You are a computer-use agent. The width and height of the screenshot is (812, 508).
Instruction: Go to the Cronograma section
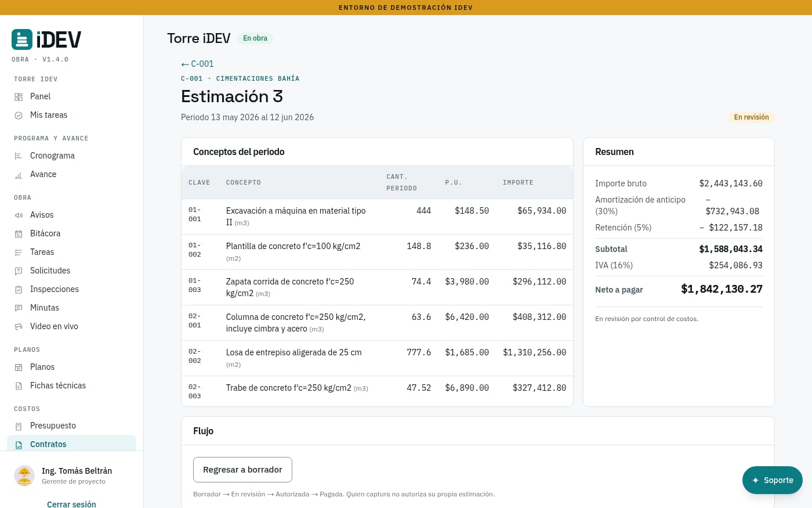(x=71, y=156)
